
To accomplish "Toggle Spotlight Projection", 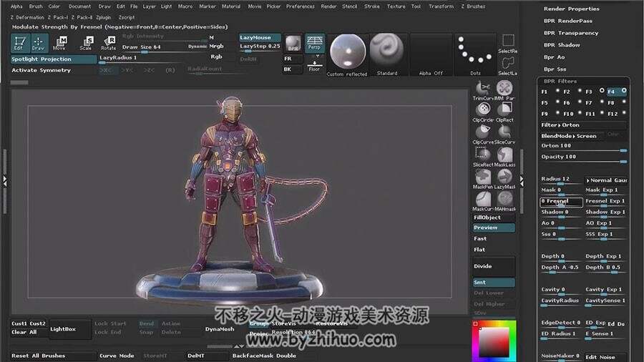I will tap(54, 59).
